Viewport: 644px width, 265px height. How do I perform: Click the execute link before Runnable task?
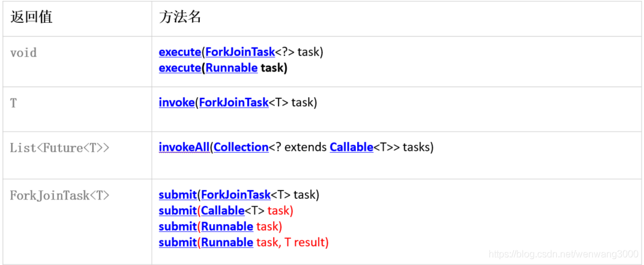[x=179, y=68]
